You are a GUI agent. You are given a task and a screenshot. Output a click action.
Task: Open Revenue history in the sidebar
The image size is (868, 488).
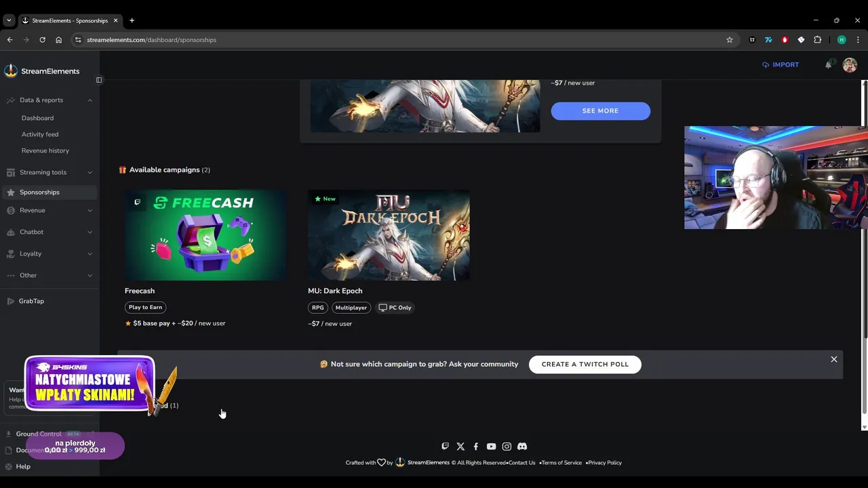(45, 150)
